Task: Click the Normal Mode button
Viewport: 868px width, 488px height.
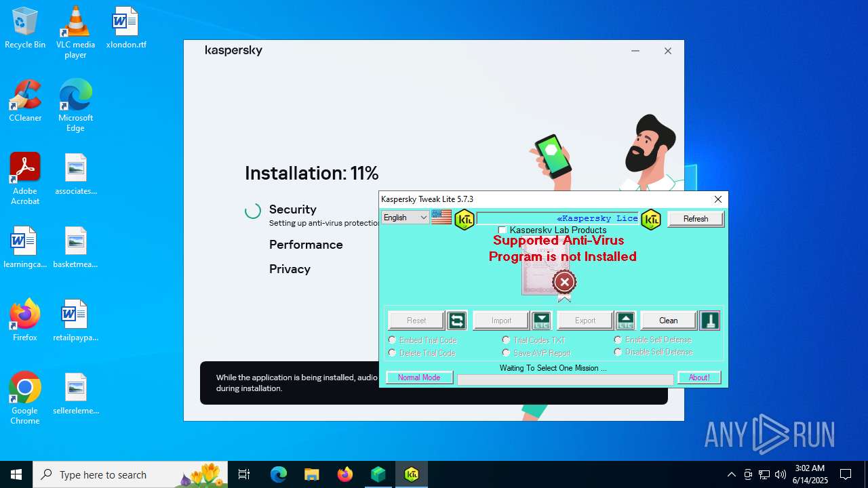Action: click(419, 378)
